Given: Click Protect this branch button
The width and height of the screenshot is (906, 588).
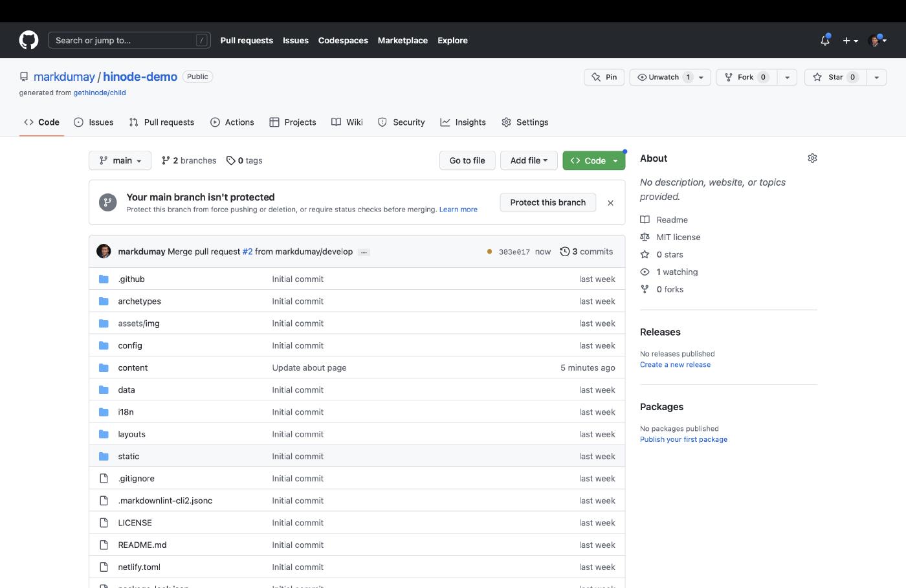Looking at the screenshot, I should 547,202.
